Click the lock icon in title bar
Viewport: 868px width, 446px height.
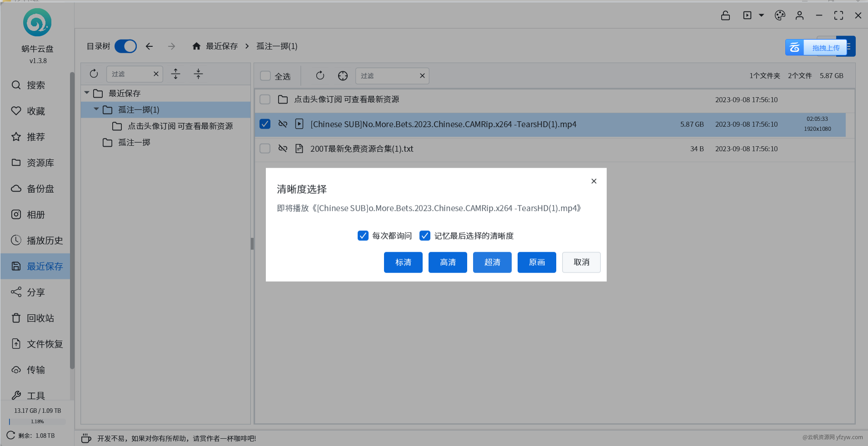pyautogui.click(x=725, y=15)
